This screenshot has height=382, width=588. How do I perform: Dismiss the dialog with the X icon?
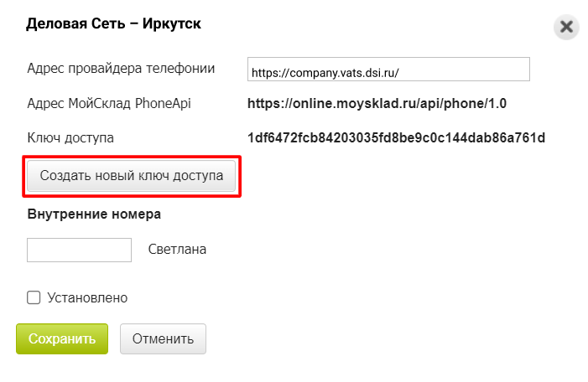(x=566, y=27)
